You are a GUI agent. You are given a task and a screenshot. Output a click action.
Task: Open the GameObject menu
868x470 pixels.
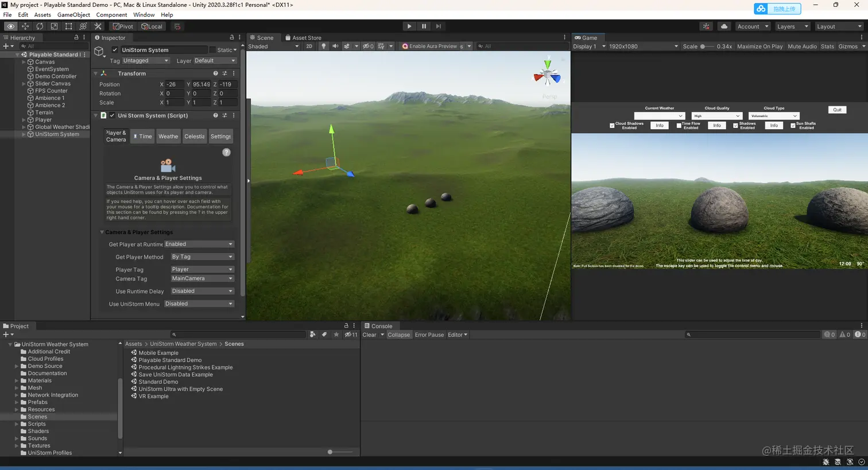tap(73, 14)
